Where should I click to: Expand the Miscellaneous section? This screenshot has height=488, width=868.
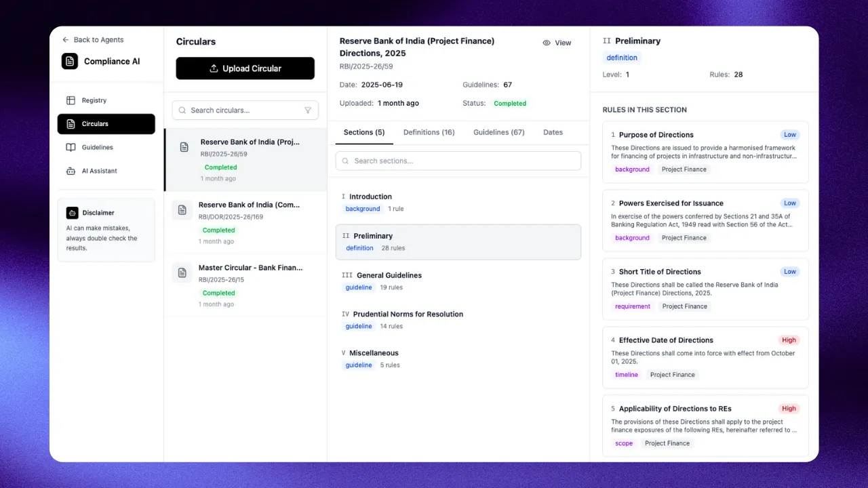click(x=374, y=352)
